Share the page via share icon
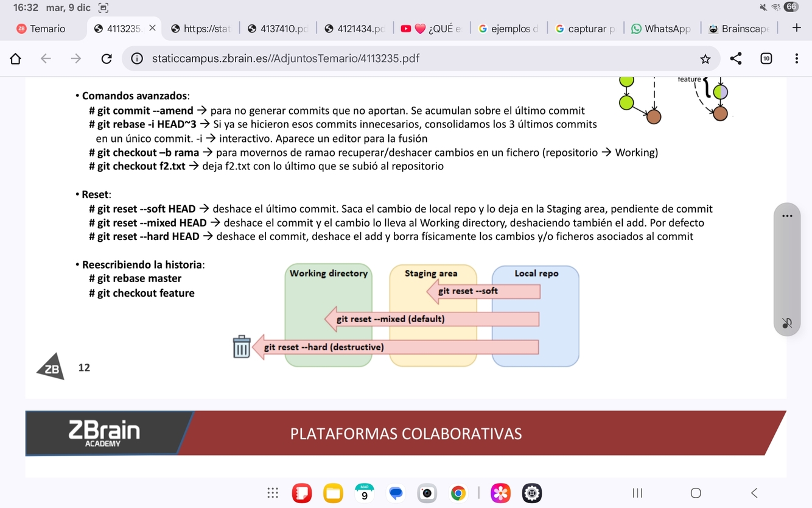This screenshot has width=812, height=508. point(736,58)
